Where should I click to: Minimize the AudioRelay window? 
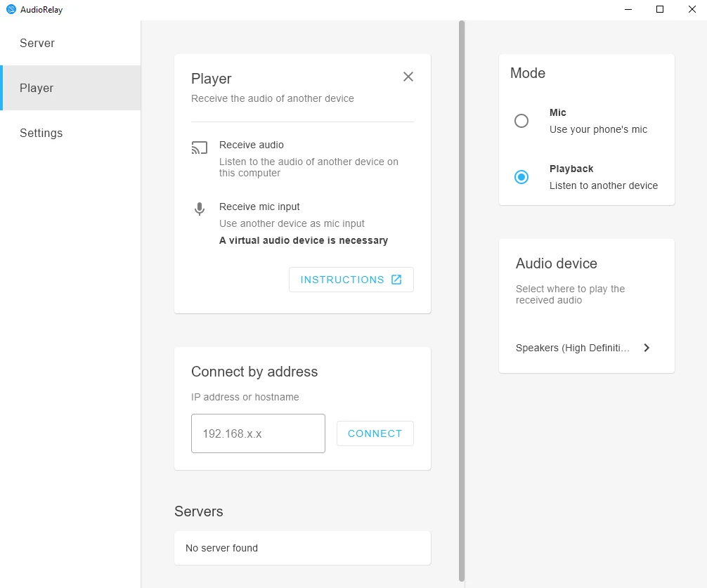[x=628, y=9]
